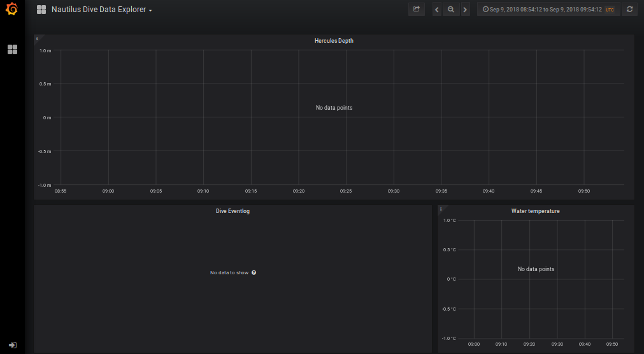Open the Hercules Depth panel title menu

coord(334,41)
